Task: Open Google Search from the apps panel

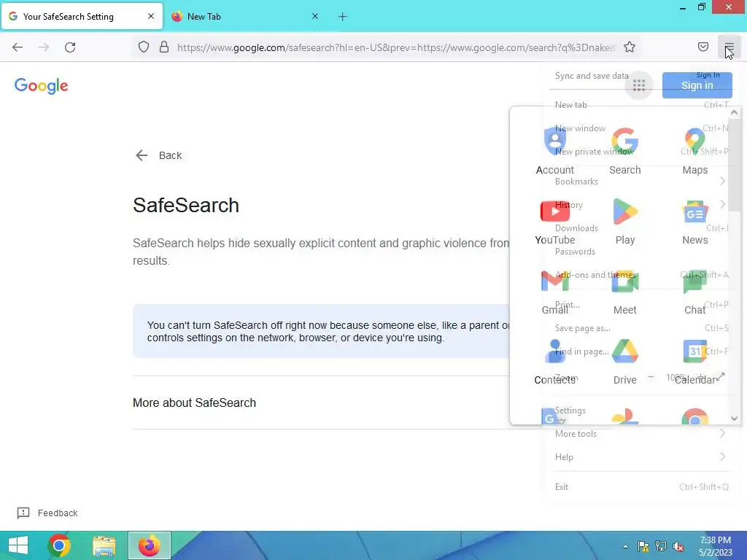Action: coord(625,151)
